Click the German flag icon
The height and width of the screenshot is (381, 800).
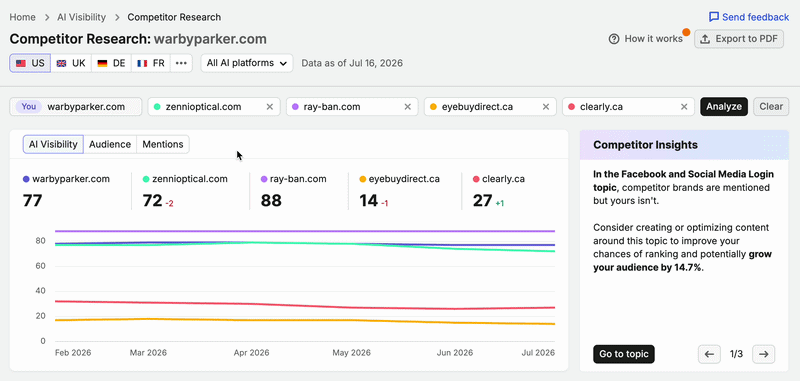pyautogui.click(x=102, y=63)
